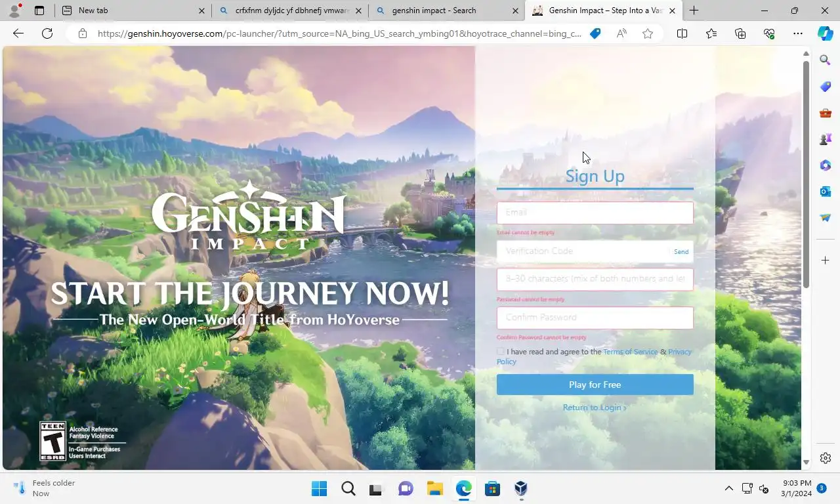The height and width of the screenshot is (504, 840).
Task: Open Collections panel
Action: [740, 33]
